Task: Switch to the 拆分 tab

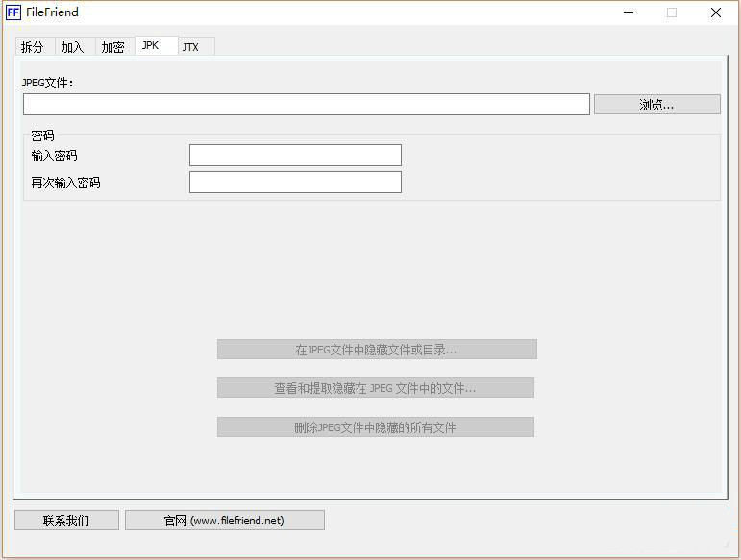Action: (33, 47)
